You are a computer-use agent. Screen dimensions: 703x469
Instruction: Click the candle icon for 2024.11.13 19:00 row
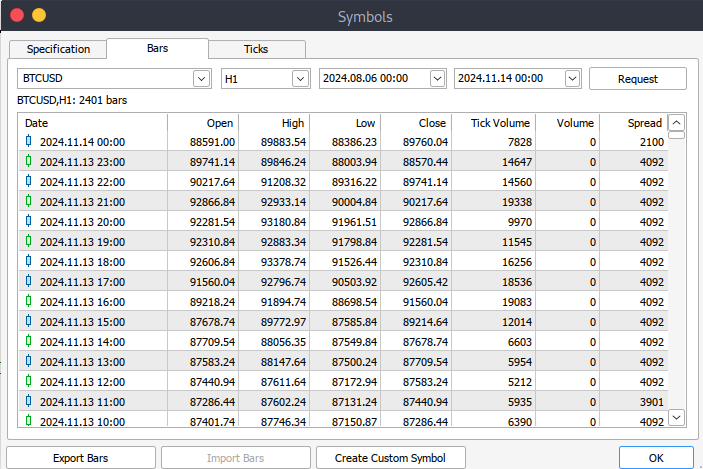pos(29,241)
